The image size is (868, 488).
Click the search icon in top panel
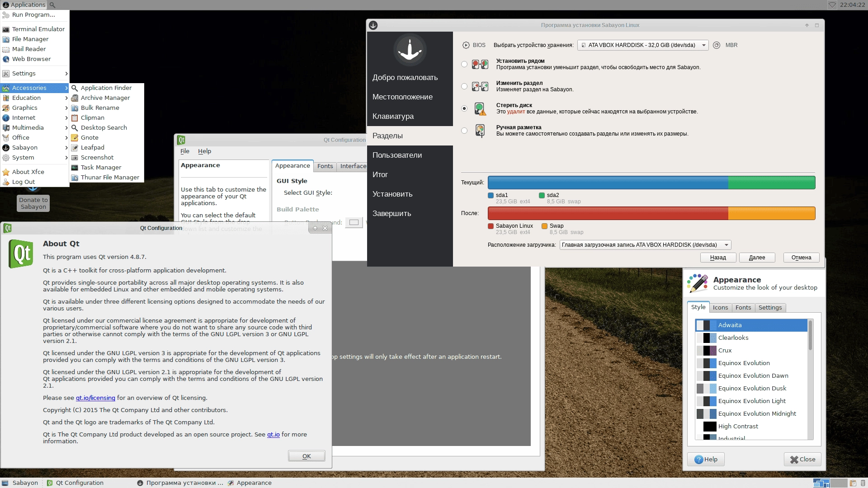click(x=52, y=5)
